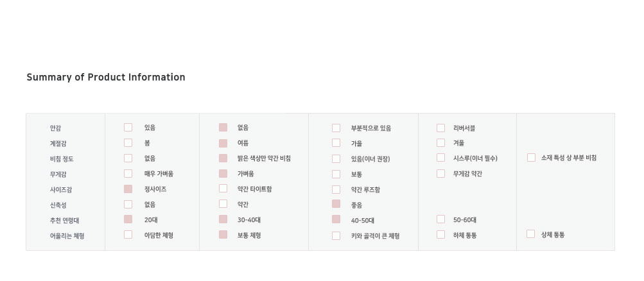The width and height of the screenshot is (644, 281).
Task: Tick the 상체 통통 checkbox
Action: coord(530,234)
